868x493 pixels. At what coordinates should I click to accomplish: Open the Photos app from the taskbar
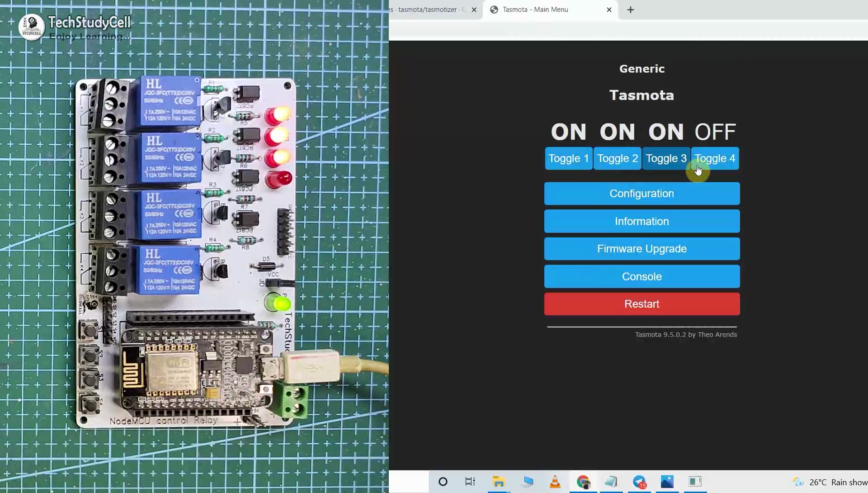pos(668,482)
